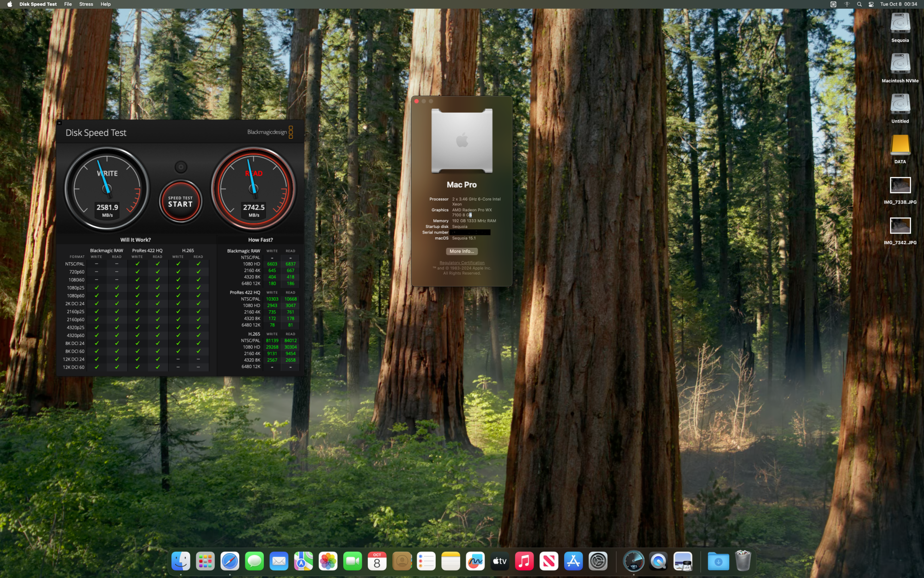This screenshot has height=578, width=924.
Task: Select the IMG_7342.JPG file thumbnail
Action: pyautogui.click(x=900, y=226)
